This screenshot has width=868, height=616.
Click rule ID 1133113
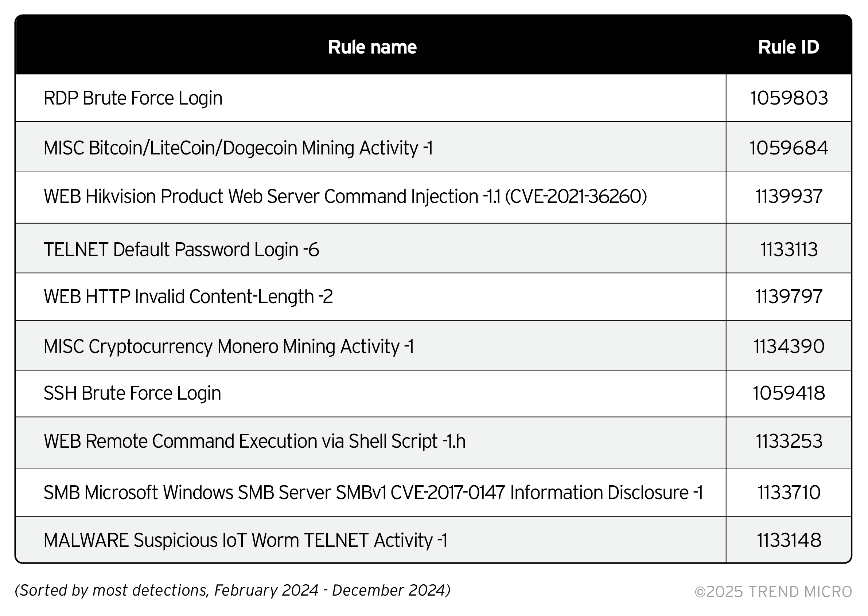pos(788,250)
